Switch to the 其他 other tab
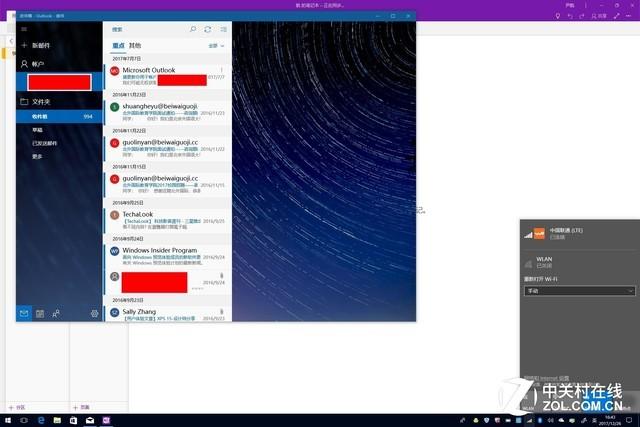The height and width of the screenshot is (427, 640). [135, 45]
